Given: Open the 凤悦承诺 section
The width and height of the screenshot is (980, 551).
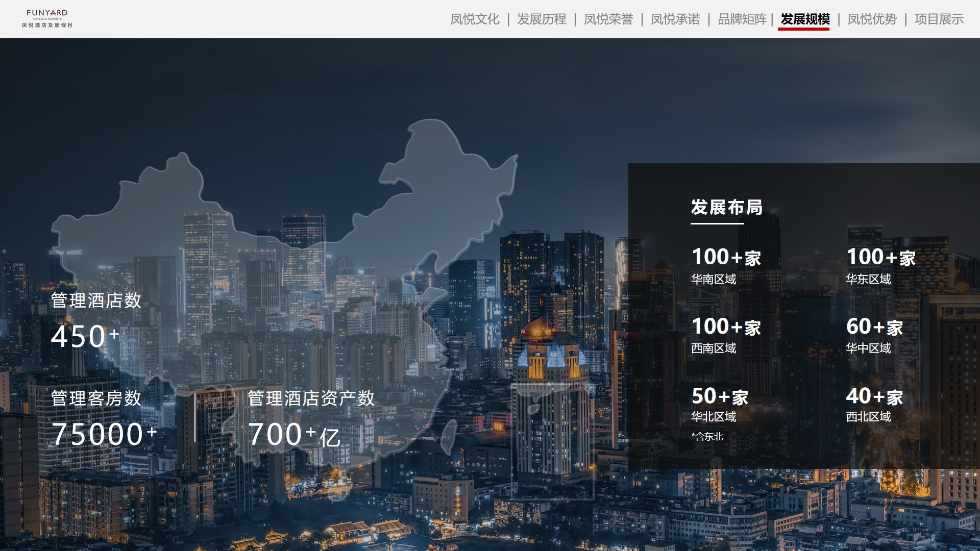Looking at the screenshot, I should [x=675, y=19].
